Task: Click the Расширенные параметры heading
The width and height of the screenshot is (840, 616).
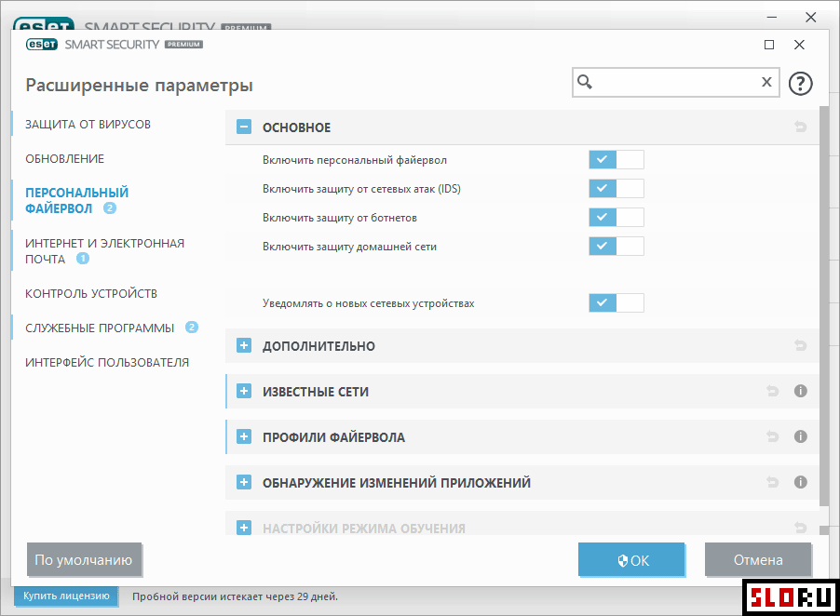Action: (140, 85)
